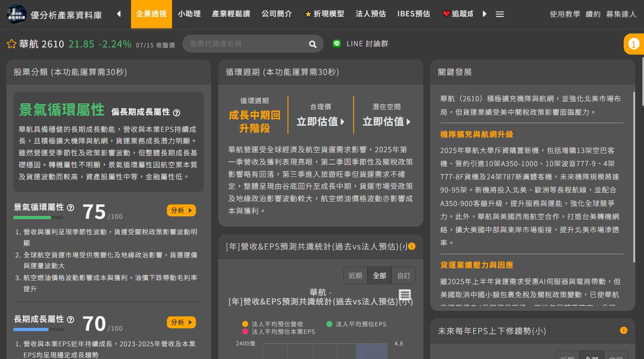Image resolution: width=644 pixels, height=359 pixels.
Task: Click 續約 link
Action: 593,14
